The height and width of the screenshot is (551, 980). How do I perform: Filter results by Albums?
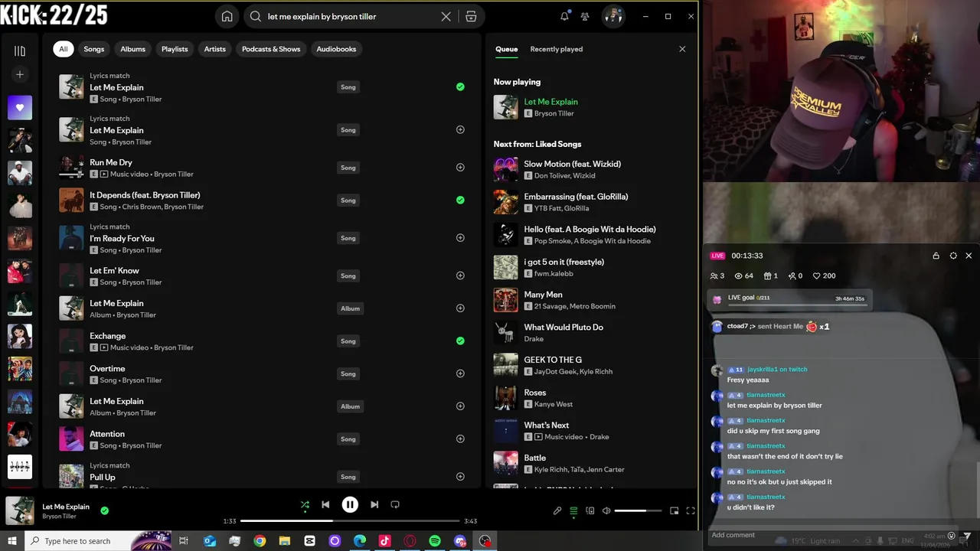(x=132, y=49)
